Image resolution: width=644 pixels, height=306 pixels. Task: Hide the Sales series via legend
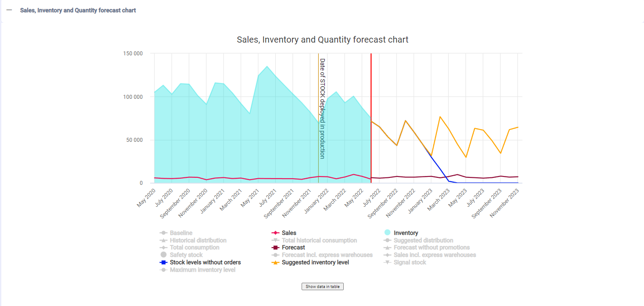[x=289, y=233]
